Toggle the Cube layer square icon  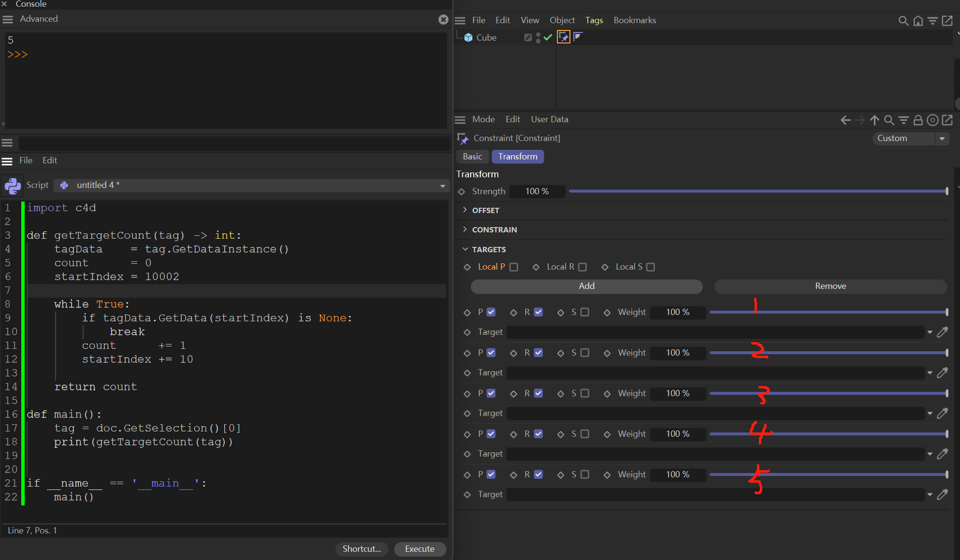point(528,38)
